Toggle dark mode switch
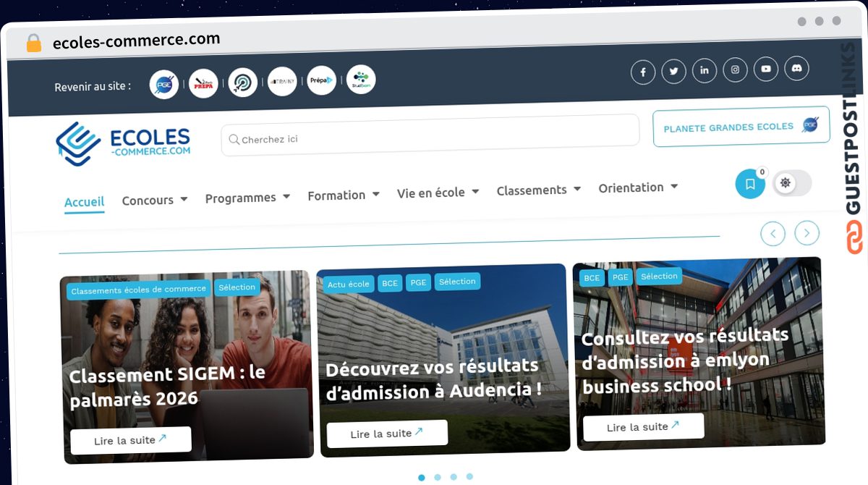868x485 pixels. tap(792, 183)
